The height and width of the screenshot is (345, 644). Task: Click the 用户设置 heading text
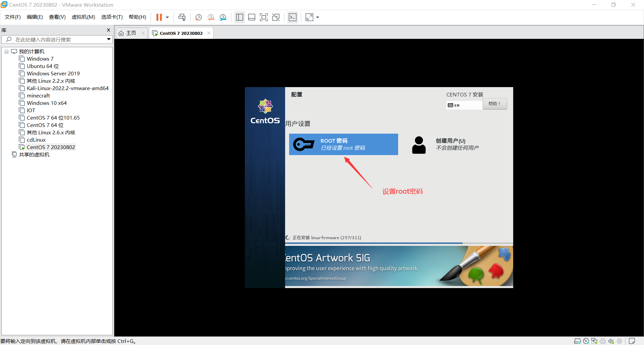click(298, 124)
